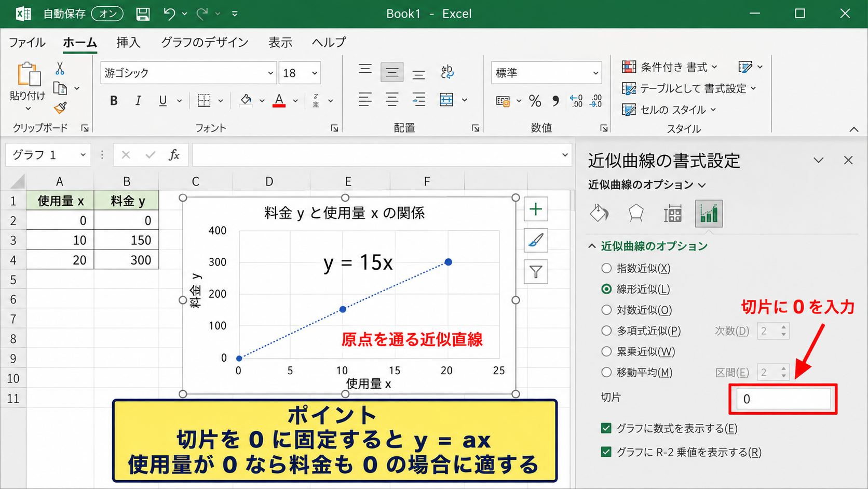This screenshot has height=489, width=868.
Task: Select 累乗近似 radio button
Action: click(x=606, y=351)
